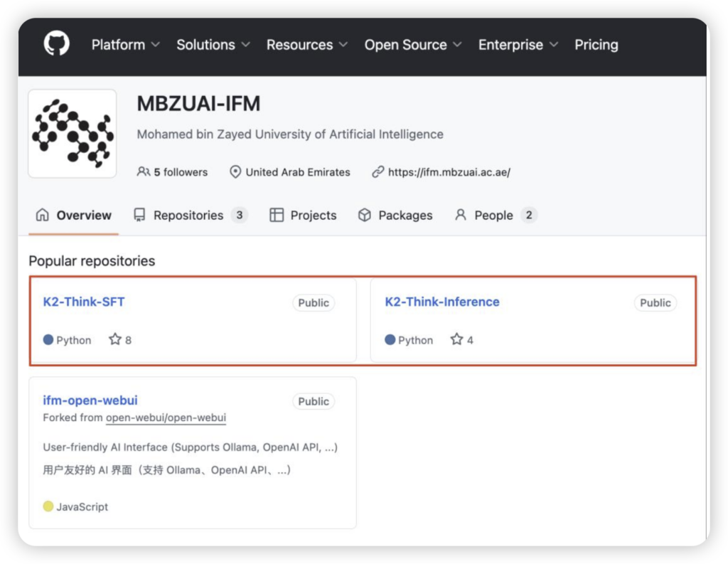
Task: Open the K2-Think-SFT repository
Action: point(84,302)
